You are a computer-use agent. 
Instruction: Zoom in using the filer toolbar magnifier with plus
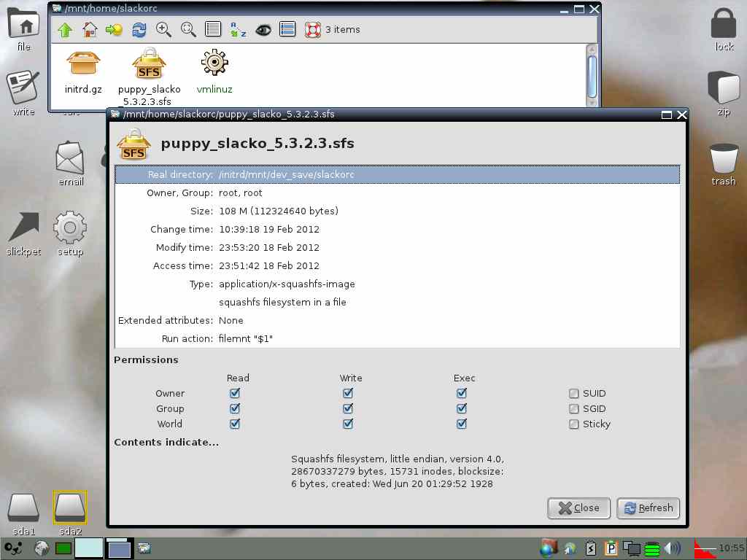click(163, 30)
